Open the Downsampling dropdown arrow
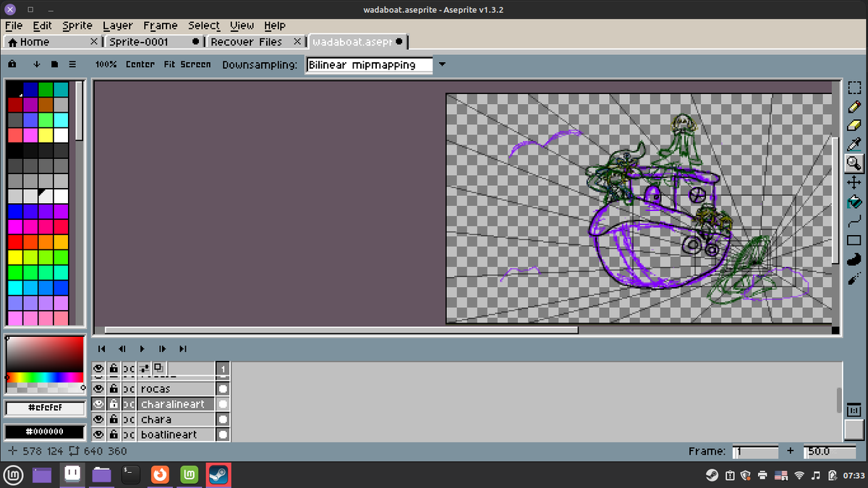Image resolution: width=868 pixels, height=488 pixels. click(442, 64)
